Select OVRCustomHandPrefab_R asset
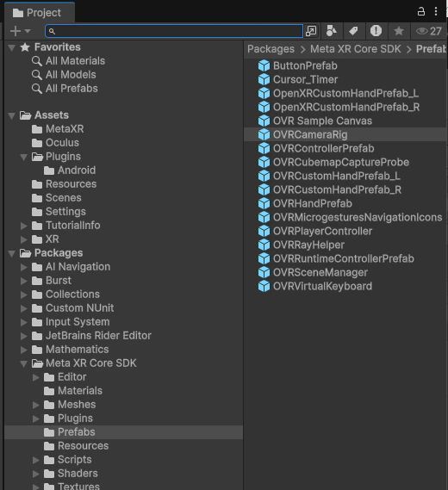This screenshot has height=490, width=448. [330, 189]
